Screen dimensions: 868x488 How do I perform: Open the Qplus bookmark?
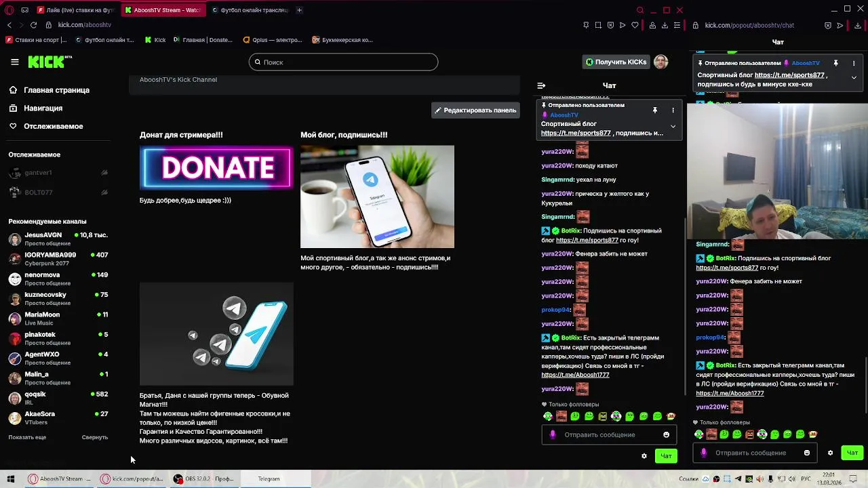(273, 40)
